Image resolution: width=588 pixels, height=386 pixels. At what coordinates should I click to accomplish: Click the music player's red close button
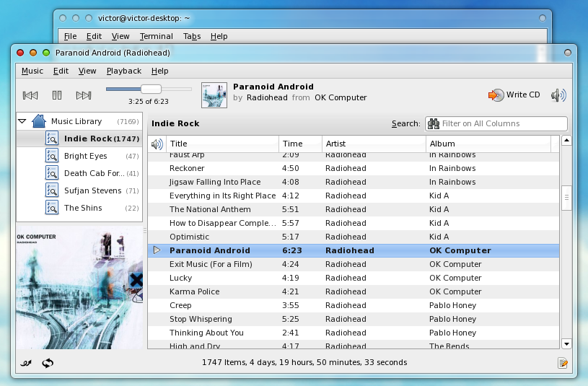point(20,53)
